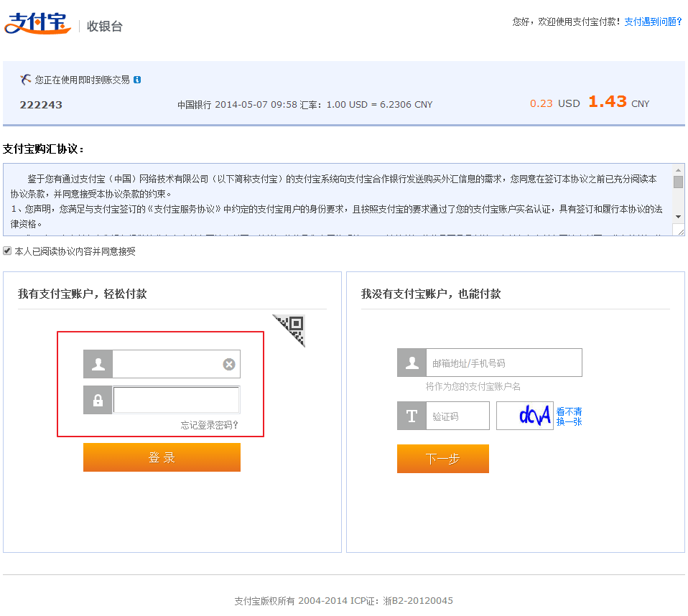
Task: Click the 您正在使用即时到账交易 text
Action: point(82,80)
